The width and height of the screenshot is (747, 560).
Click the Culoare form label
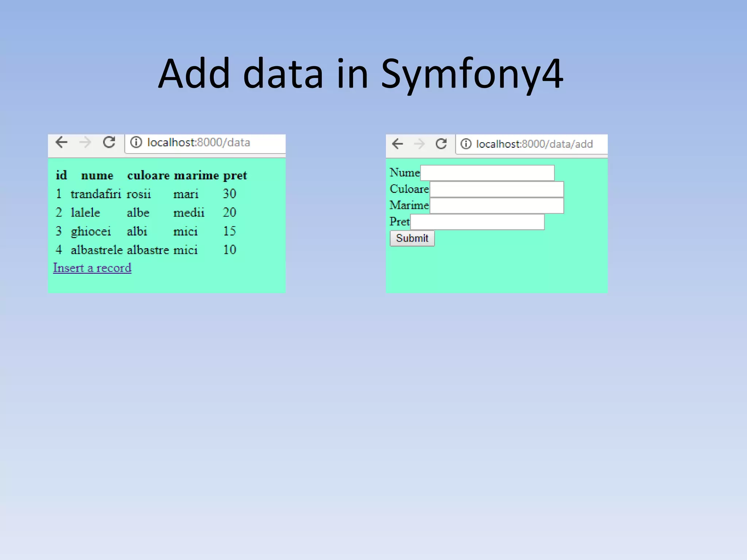click(x=409, y=189)
